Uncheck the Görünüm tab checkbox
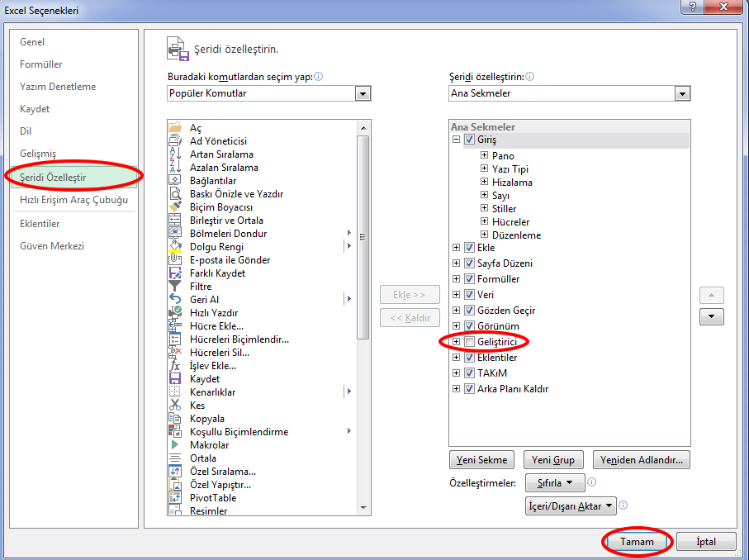 coord(470,326)
